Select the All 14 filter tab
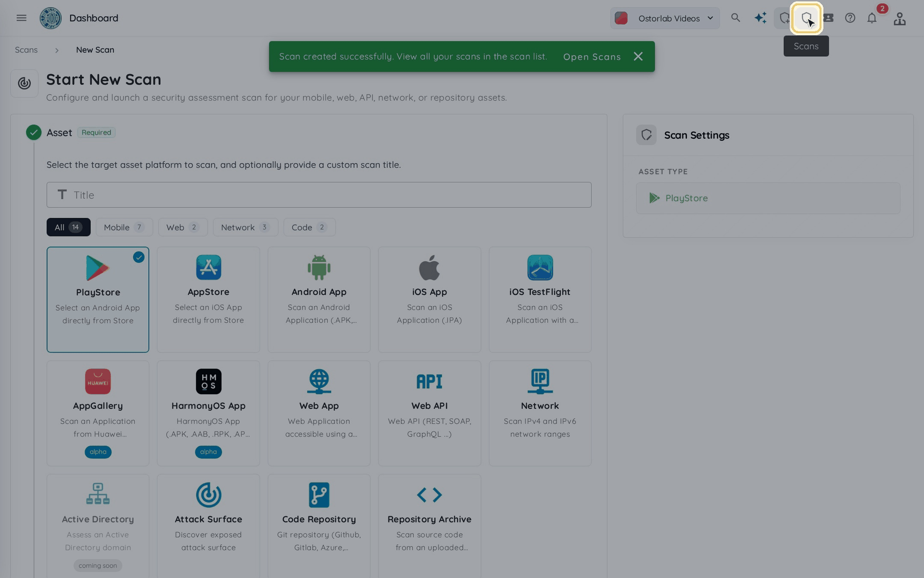Viewport: 924px width, 578px height. (68, 227)
